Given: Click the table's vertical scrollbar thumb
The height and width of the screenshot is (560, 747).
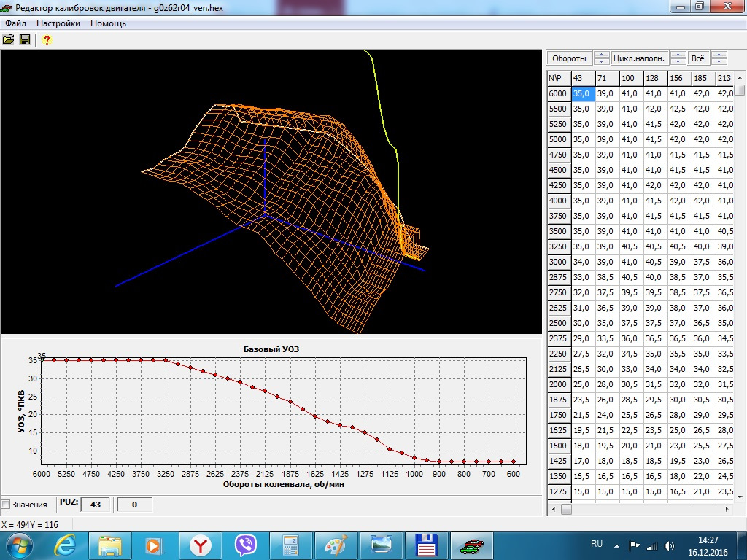Looking at the screenshot, I should (740, 90).
